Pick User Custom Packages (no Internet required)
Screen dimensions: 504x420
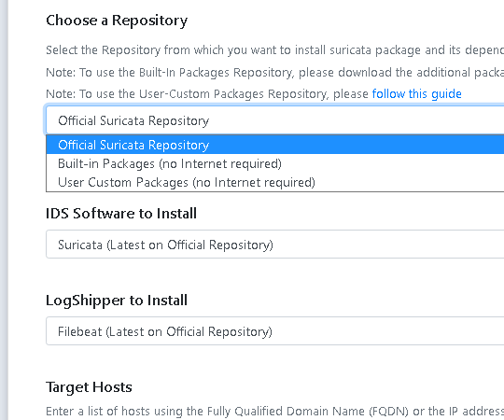275,182
